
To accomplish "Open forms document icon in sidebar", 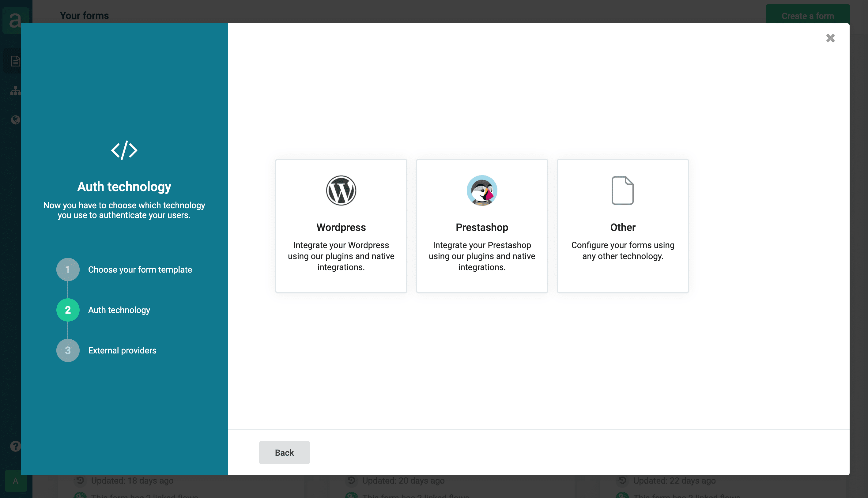I will (x=15, y=61).
